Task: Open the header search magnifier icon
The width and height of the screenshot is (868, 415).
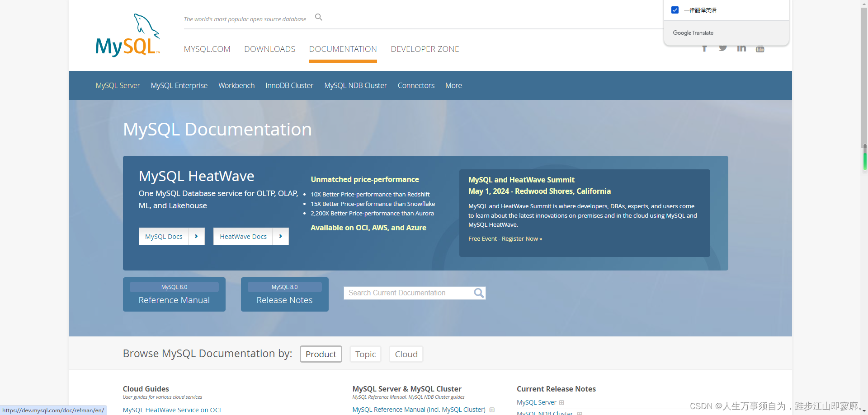Action: click(319, 17)
